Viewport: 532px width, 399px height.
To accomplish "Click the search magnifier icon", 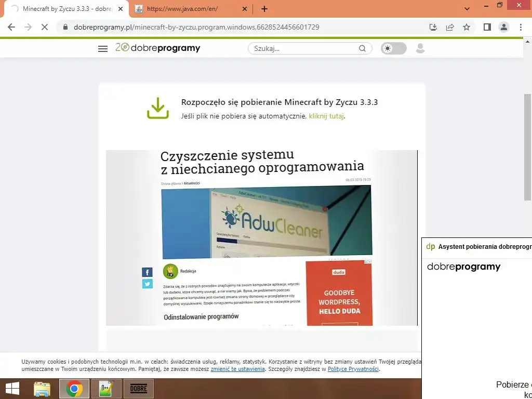I will pos(362,48).
